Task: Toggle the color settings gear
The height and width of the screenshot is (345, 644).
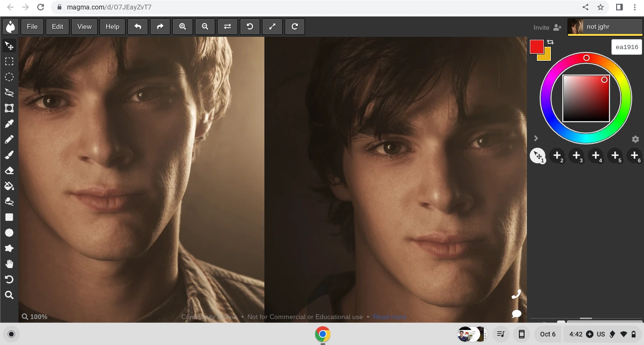Action: [x=636, y=139]
